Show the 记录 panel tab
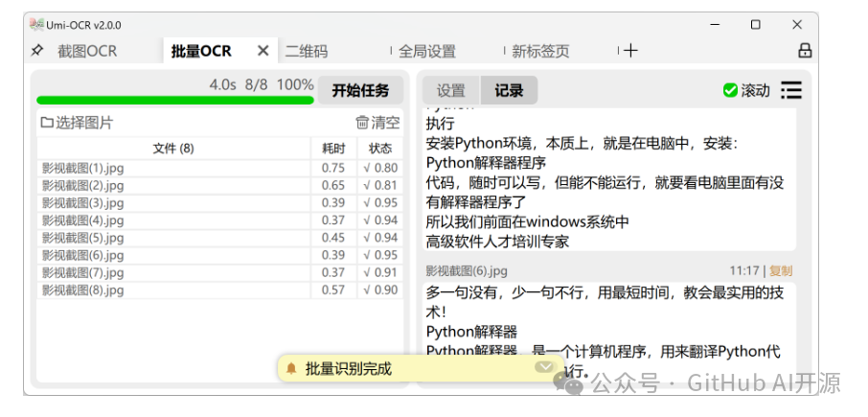 click(x=509, y=90)
